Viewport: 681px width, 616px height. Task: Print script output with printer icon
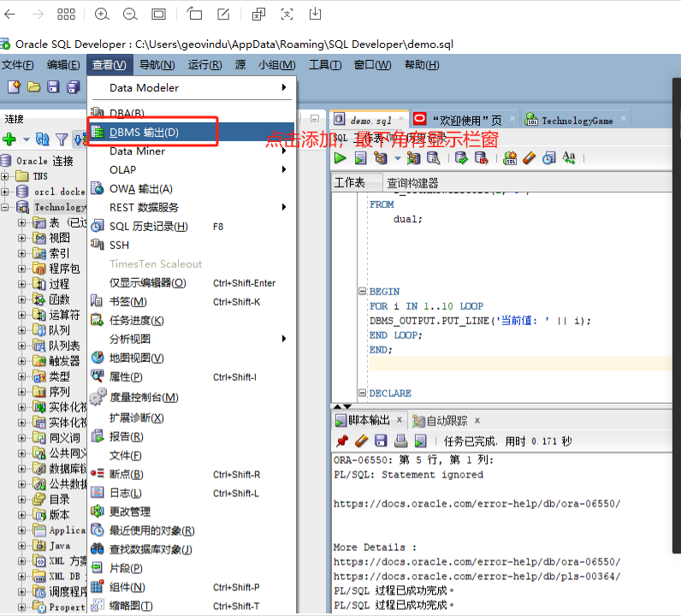tap(400, 441)
